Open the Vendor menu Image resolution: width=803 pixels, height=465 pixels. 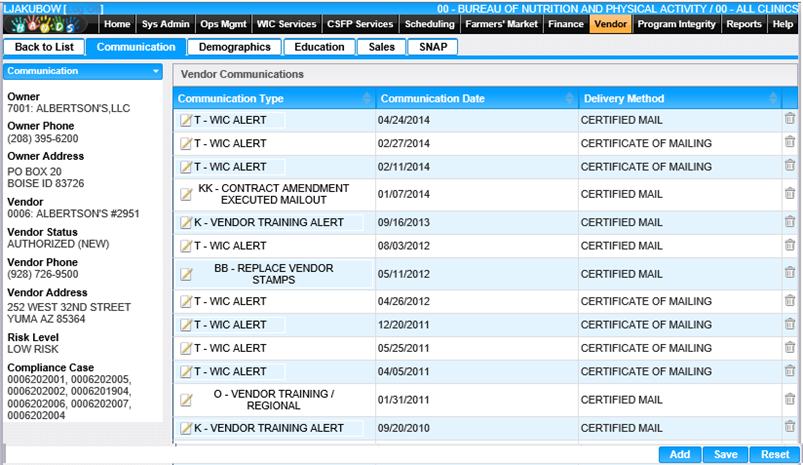click(610, 24)
